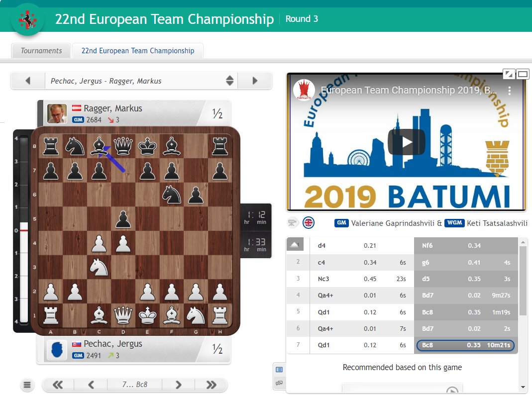Viewport: 532px width, 396px height.
Task: Click the tournament logo with the horse emblem
Action: 28,20
